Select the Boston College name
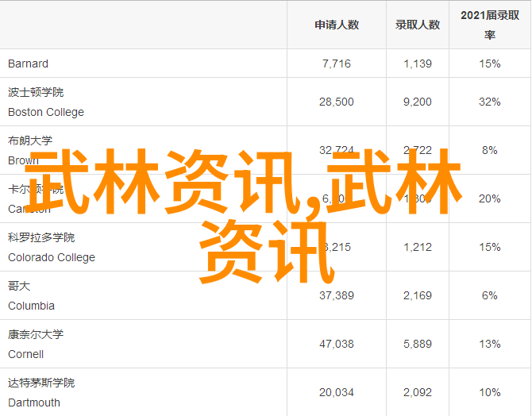The image size is (532, 416). pyautogui.click(x=46, y=112)
